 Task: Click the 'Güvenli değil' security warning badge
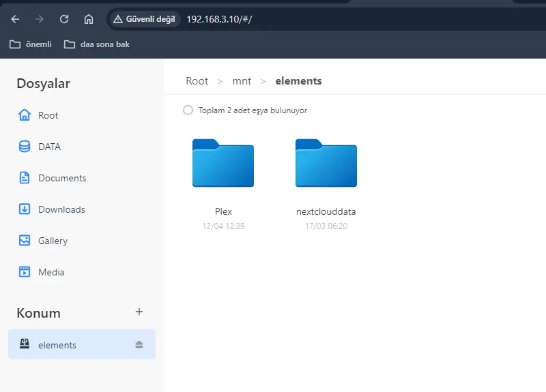pos(144,19)
